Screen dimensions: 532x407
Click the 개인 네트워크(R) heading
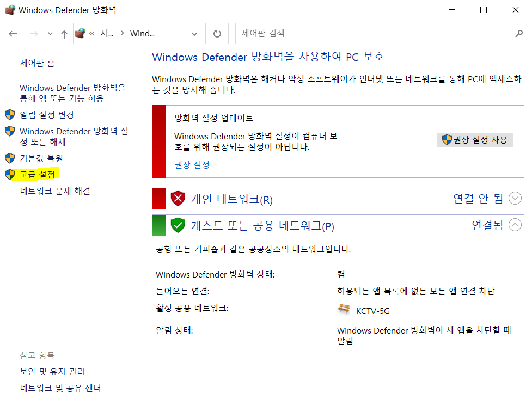pos(232,199)
